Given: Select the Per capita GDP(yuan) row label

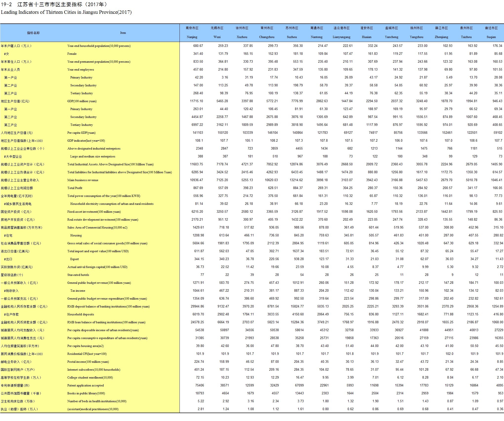Looking at the screenshot, I should (81, 133).
